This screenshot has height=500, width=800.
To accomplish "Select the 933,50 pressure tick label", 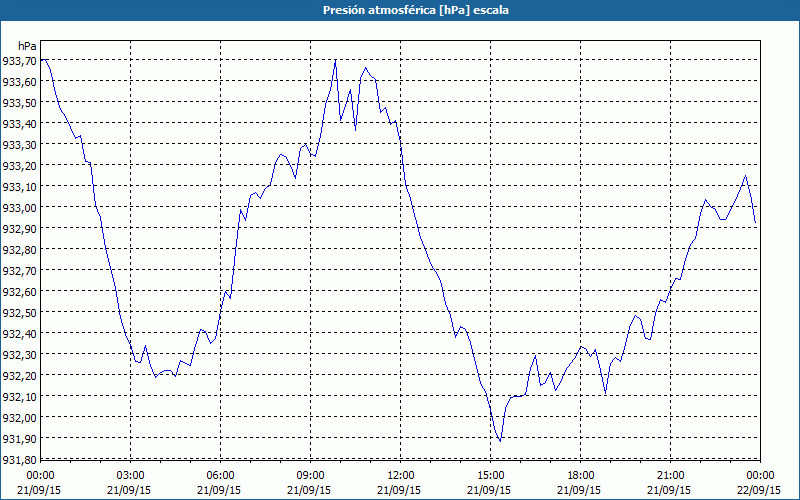I will tap(19, 103).
